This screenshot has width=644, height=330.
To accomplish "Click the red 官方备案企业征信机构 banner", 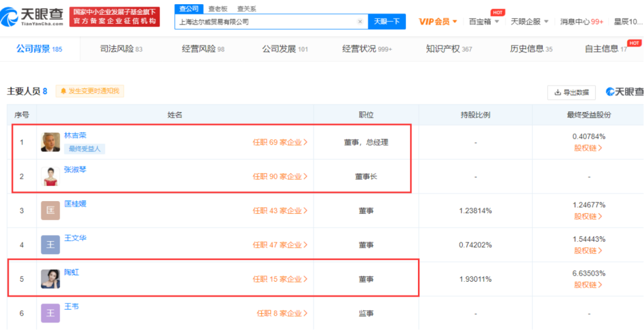I will coord(114,17).
